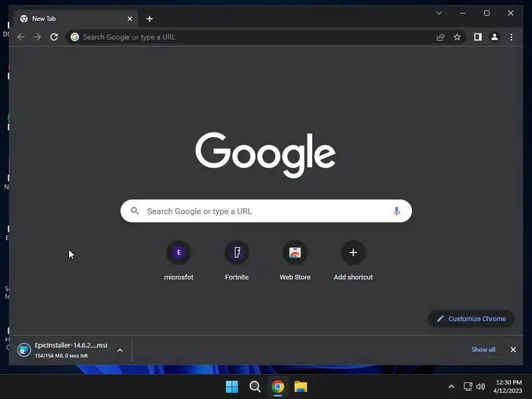Viewport: 532px width, 399px height.
Task: Click the network icon in system tray
Action: click(x=468, y=387)
